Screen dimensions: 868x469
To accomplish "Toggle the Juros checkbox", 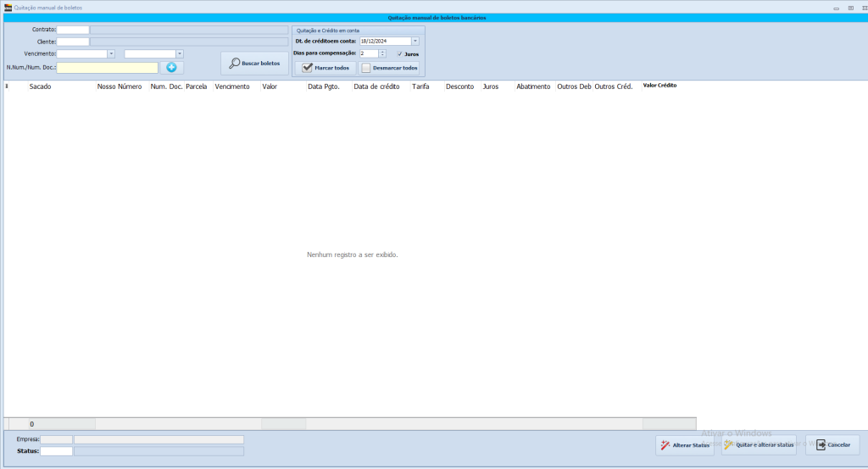I will click(x=400, y=53).
